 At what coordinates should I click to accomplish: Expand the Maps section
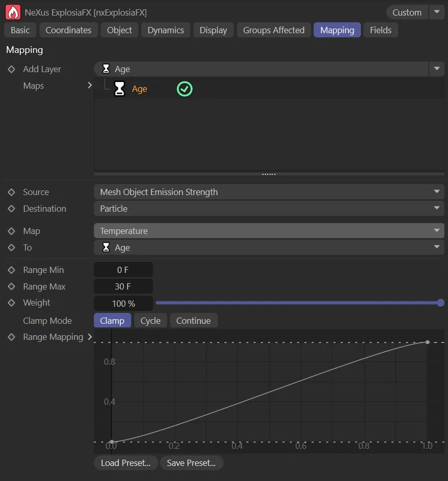click(90, 85)
